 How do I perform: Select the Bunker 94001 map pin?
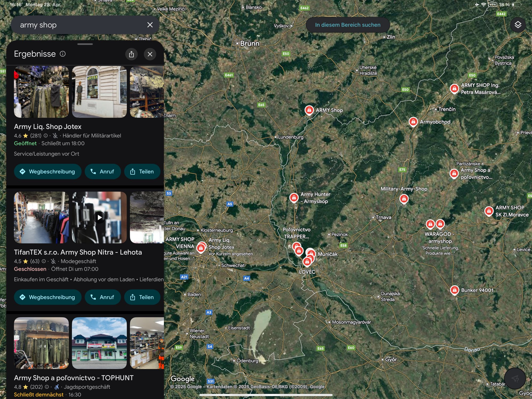coord(455,290)
